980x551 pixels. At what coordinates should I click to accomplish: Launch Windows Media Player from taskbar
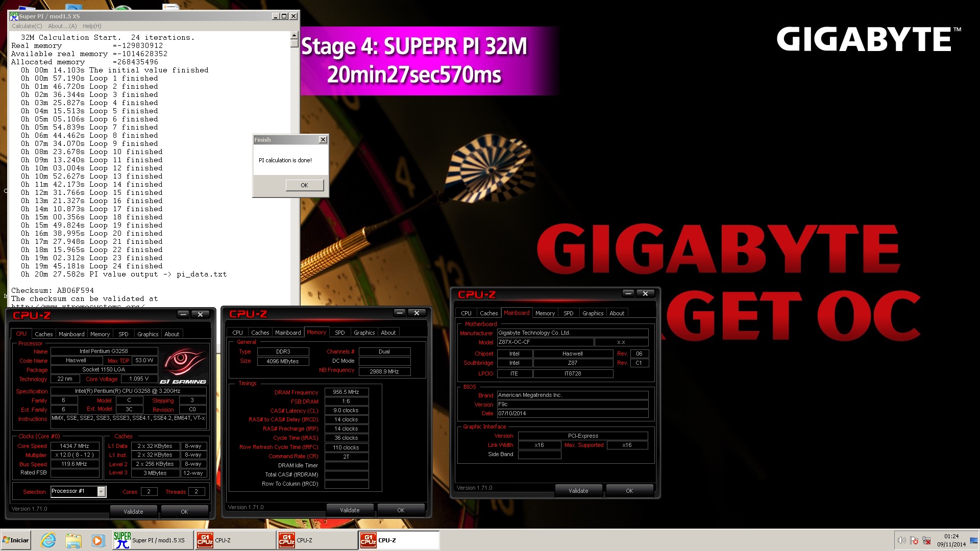pos(98,540)
